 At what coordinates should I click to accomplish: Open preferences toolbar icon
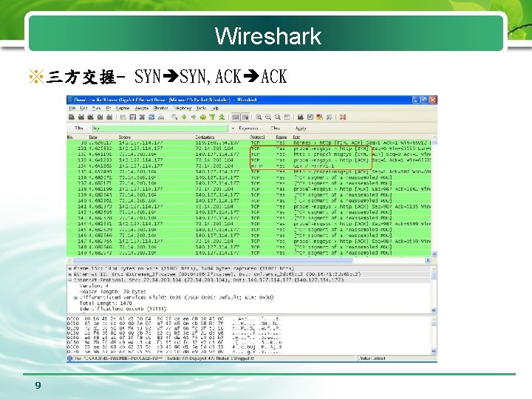329,117
